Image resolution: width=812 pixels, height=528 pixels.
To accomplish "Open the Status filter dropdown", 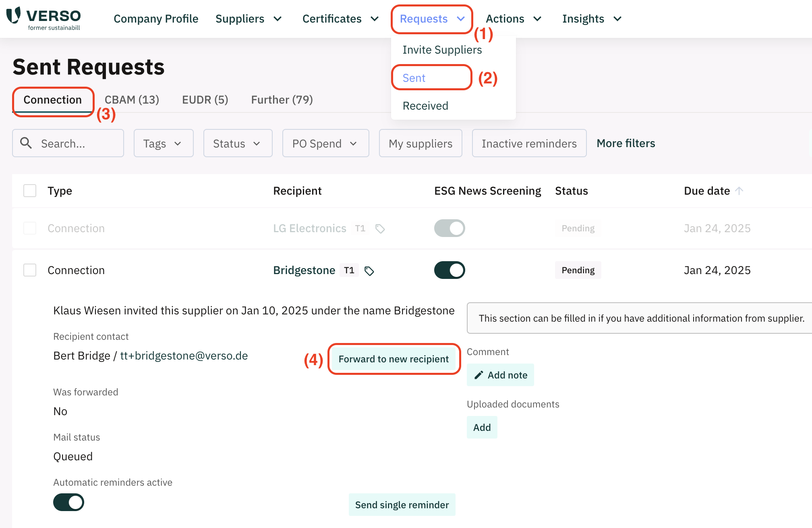I will click(238, 143).
